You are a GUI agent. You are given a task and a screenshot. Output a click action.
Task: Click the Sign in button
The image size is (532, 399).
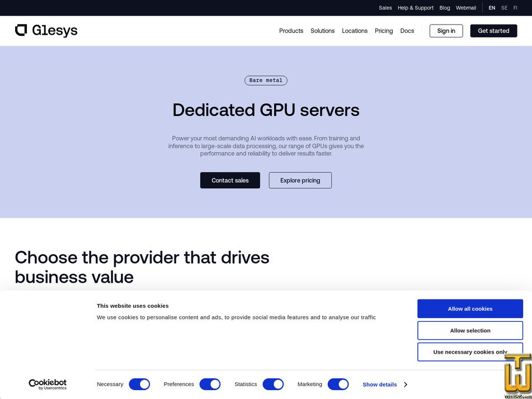point(446,31)
